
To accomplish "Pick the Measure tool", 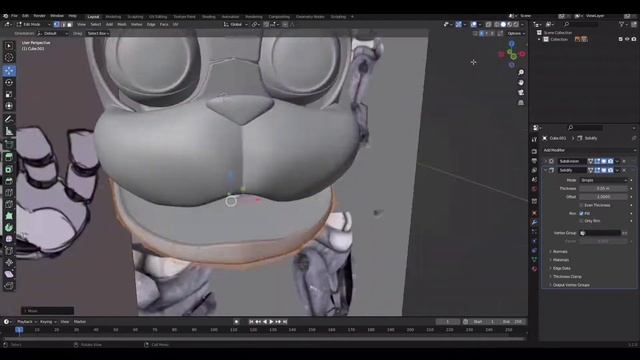I will tap(9, 131).
